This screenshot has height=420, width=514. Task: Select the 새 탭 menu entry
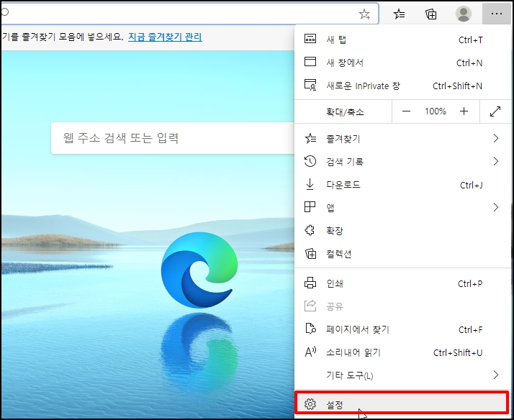[402, 40]
